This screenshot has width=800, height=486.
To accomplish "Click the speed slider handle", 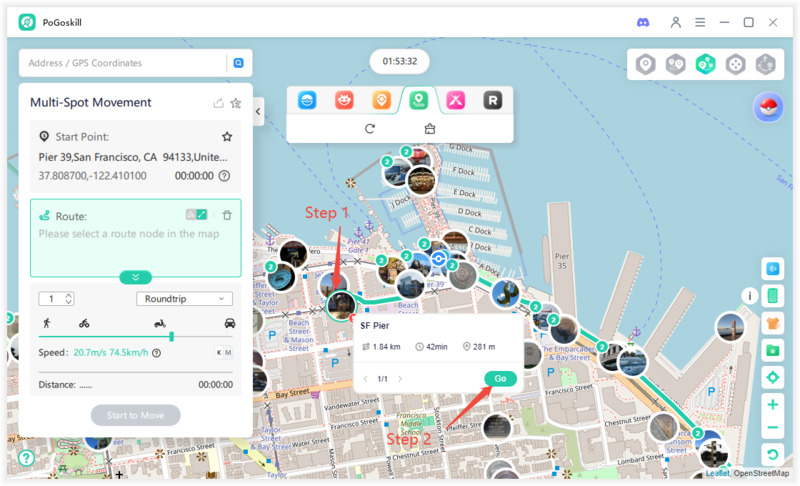I will pyautogui.click(x=171, y=337).
